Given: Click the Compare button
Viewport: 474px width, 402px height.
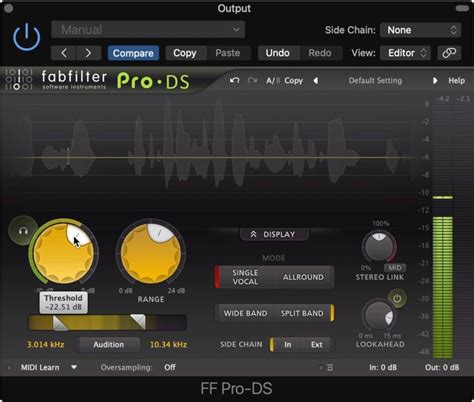Looking at the screenshot, I should click(x=133, y=53).
